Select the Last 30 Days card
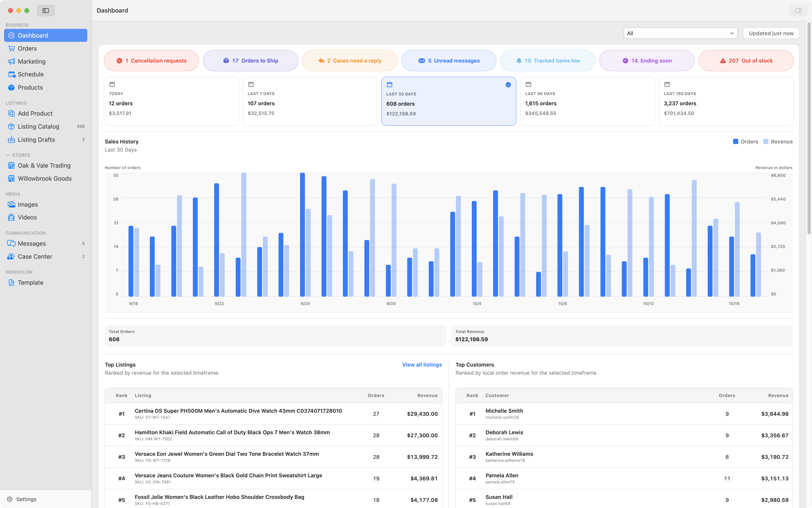The height and width of the screenshot is (508, 812). 449,101
